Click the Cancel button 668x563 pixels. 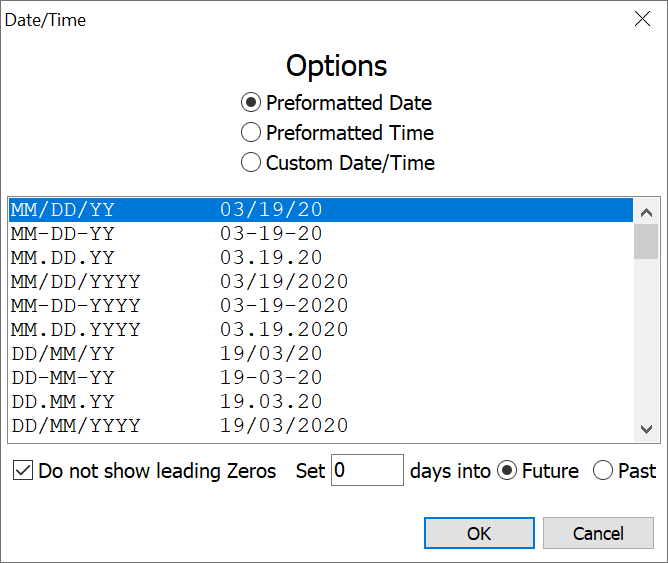point(598,533)
